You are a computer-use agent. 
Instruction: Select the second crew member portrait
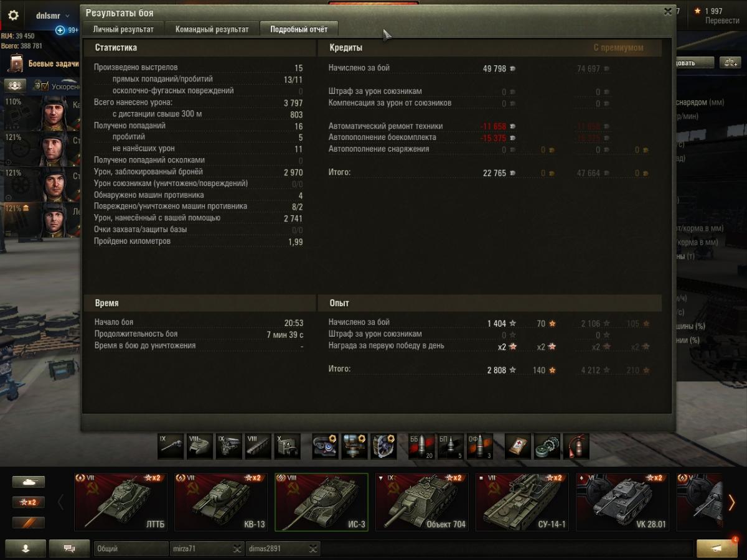[x=55, y=148]
